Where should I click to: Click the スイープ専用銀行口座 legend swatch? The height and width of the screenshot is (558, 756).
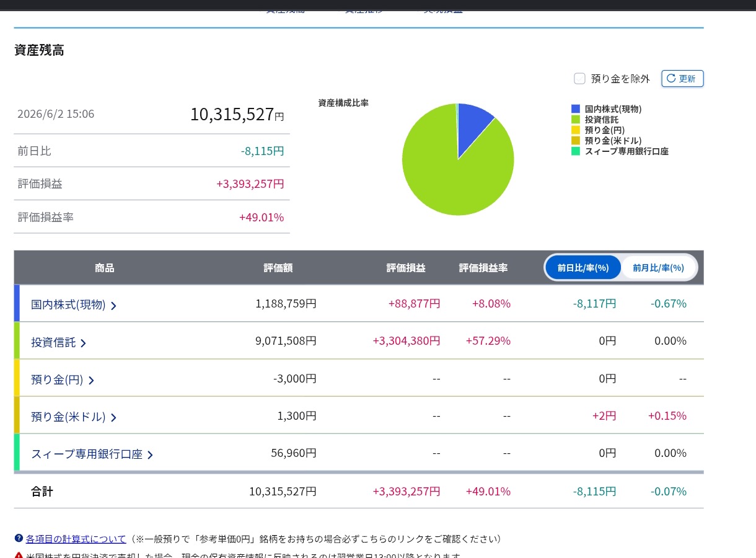click(576, 151)
